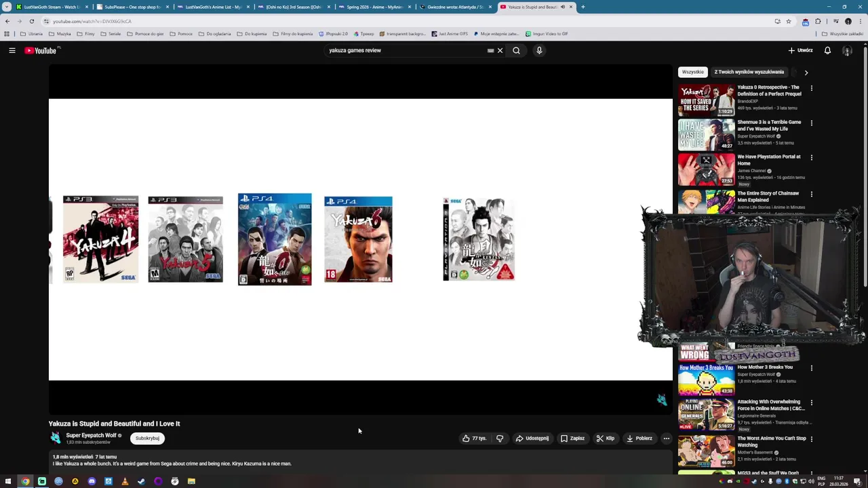Like the video with thumbs up
The width and height of the screenshot is (868, 488).
click(x=475, y=439)
